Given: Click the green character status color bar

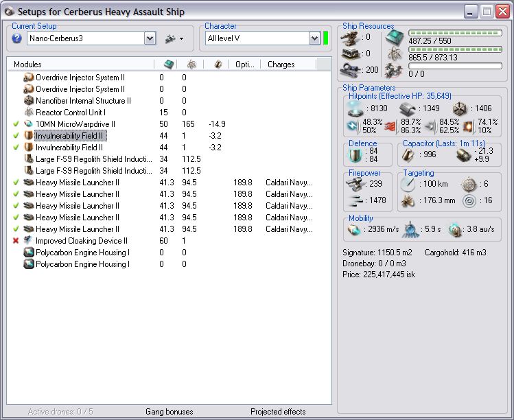Looking at the screenshot, I should (326, 38).
